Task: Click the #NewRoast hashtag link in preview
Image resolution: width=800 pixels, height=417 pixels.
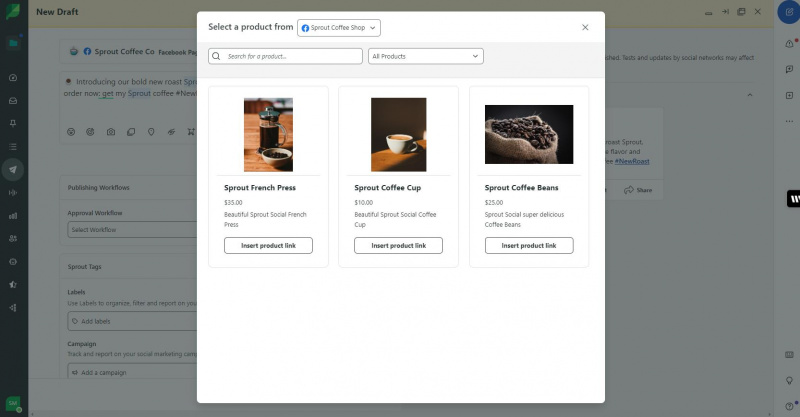Action: 632,161
